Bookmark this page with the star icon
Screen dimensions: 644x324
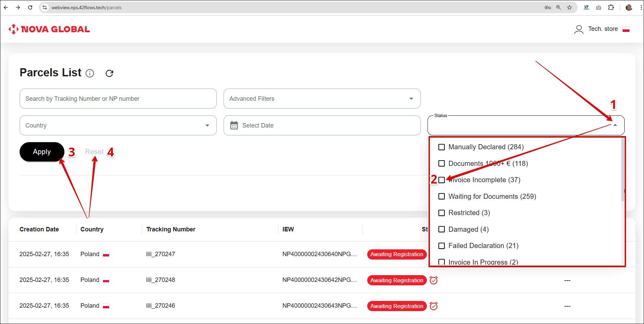click(569, 7)
